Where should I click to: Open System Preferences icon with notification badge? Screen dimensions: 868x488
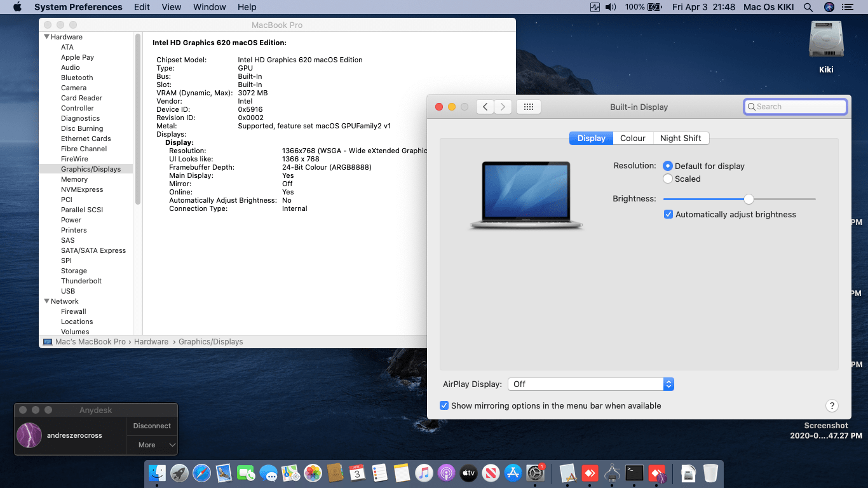(x=536, y=473)
